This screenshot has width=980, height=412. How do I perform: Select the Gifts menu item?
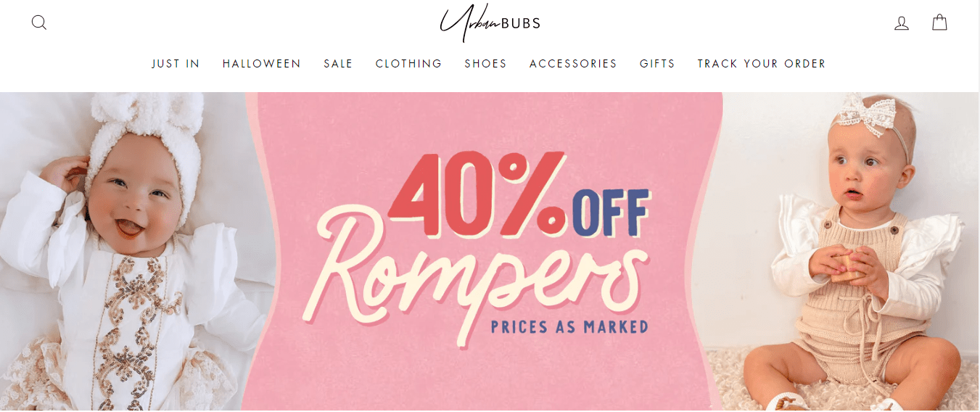[x=657, y=64]
